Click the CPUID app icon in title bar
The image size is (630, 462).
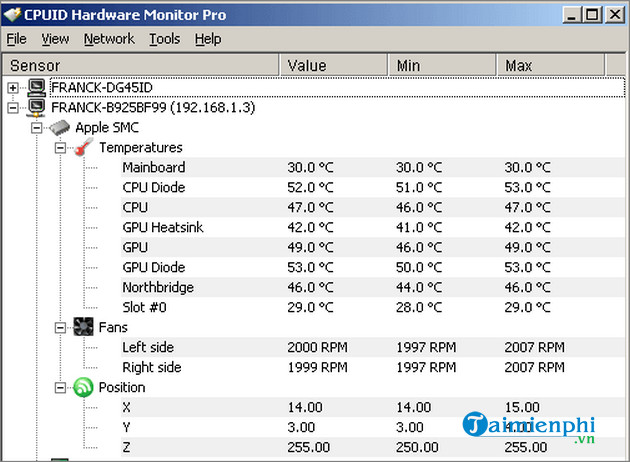[x=11, y=14]
